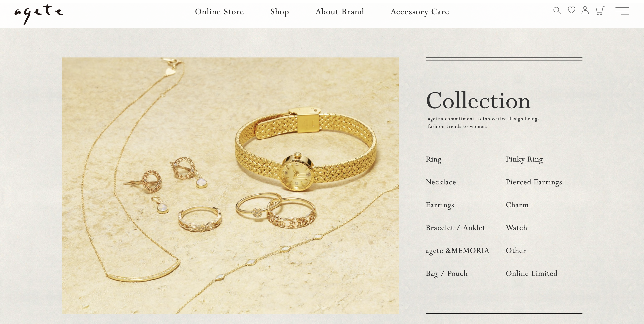Viewport: 644px width, 324px height.
Task: View Pierced Earrings collection
Action: (x=534, y=182)
